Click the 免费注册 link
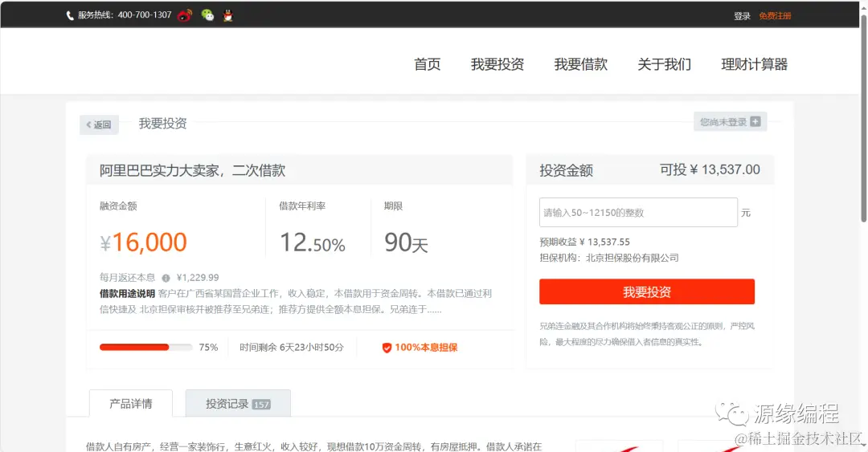Viewport: 868px width, 452px height. 775,16
